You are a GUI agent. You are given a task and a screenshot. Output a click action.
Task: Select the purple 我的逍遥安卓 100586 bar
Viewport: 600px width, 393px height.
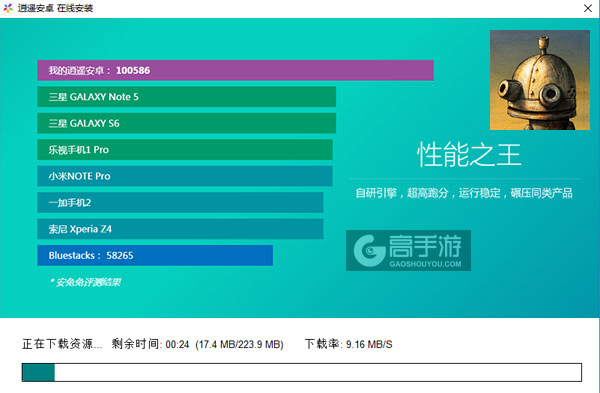[235, 70]
